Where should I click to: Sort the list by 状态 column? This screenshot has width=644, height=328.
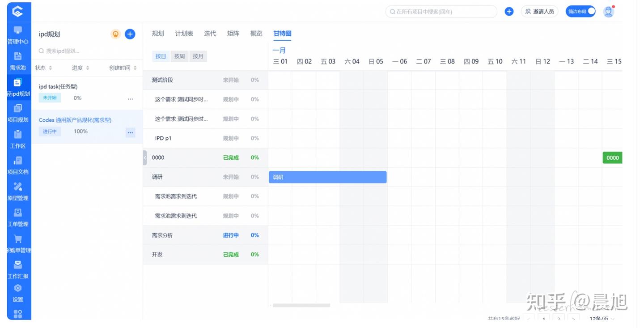point(44,68)
